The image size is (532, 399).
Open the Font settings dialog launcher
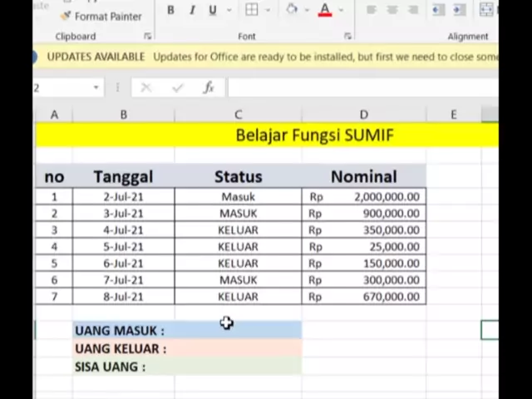[x=347, y=37]
